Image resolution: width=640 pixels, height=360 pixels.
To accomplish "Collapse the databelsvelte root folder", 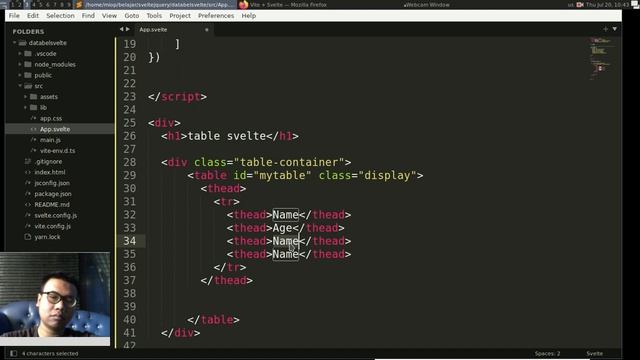I will (15, 42).
